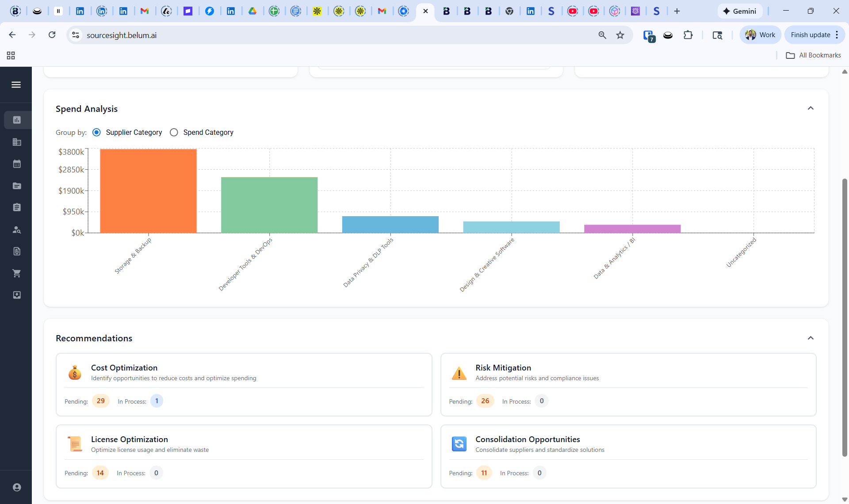This screenshot has height=504, width=849.
Task: Select the suppliers building icon in sidebar
Action: pyautogui.click(x=16, y=142)
